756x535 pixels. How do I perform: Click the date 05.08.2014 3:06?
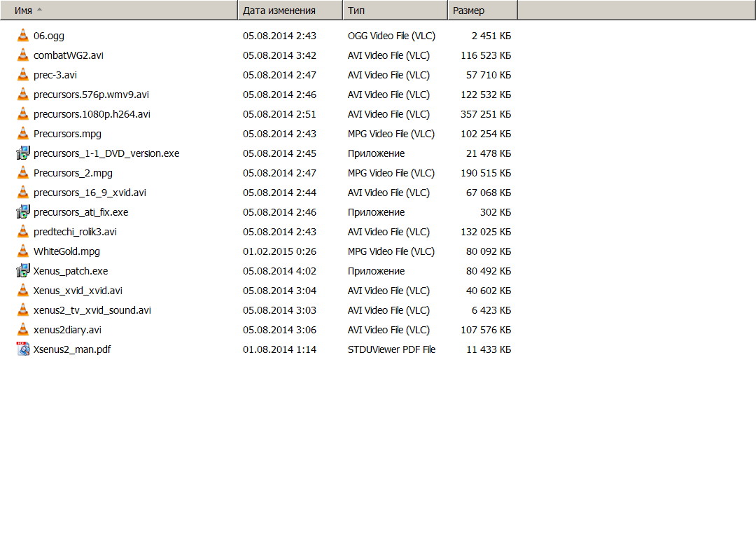[x=279, y=330]
